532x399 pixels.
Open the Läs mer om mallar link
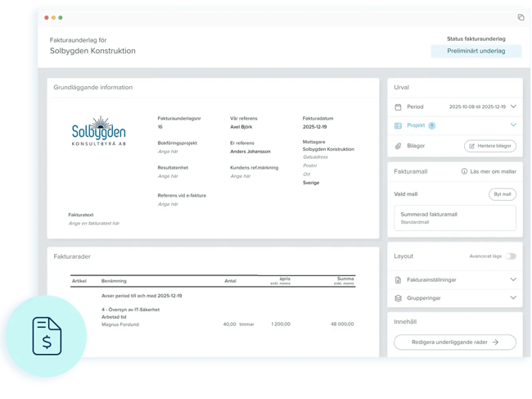point(494,172)
